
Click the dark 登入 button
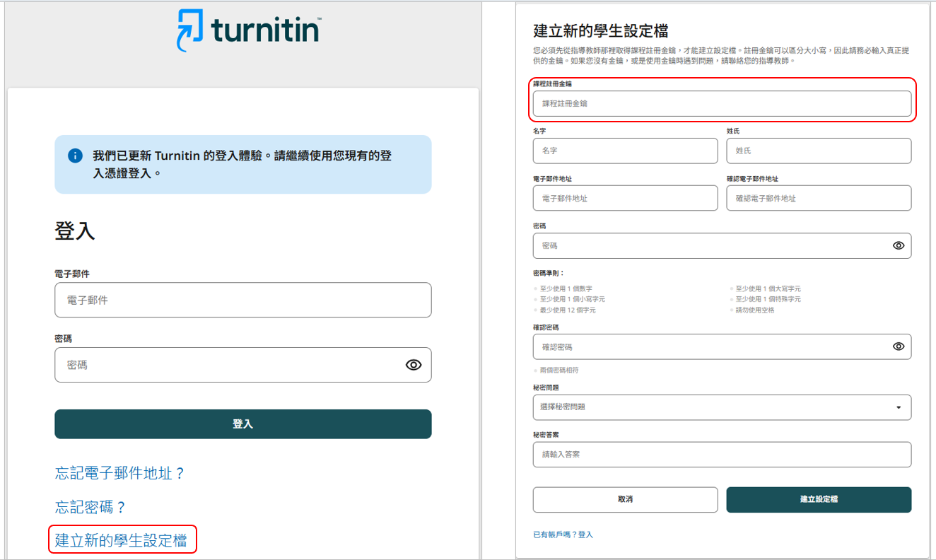(x=242, y=424)
